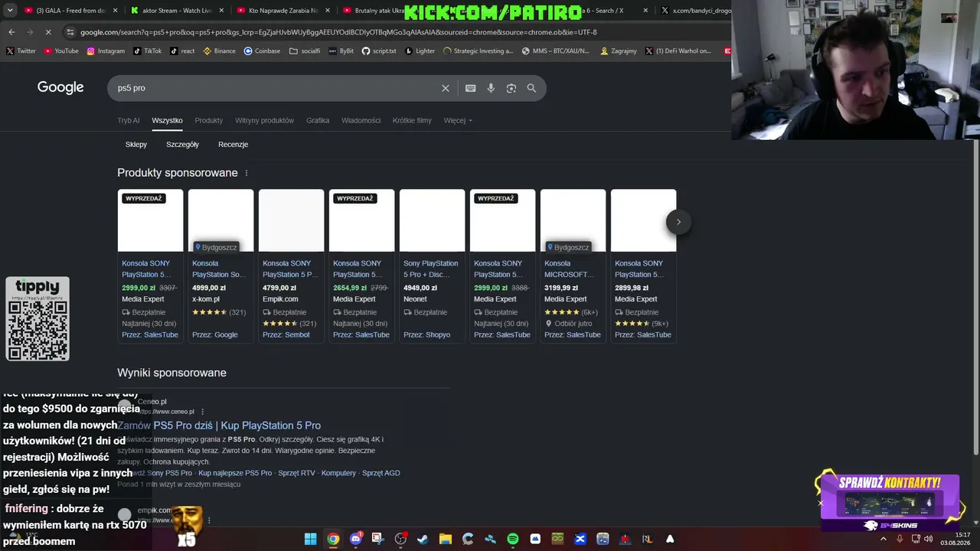Screen dimensions: 980x551
Task: Expand the Więcej search filter menu
Action: 458,120
